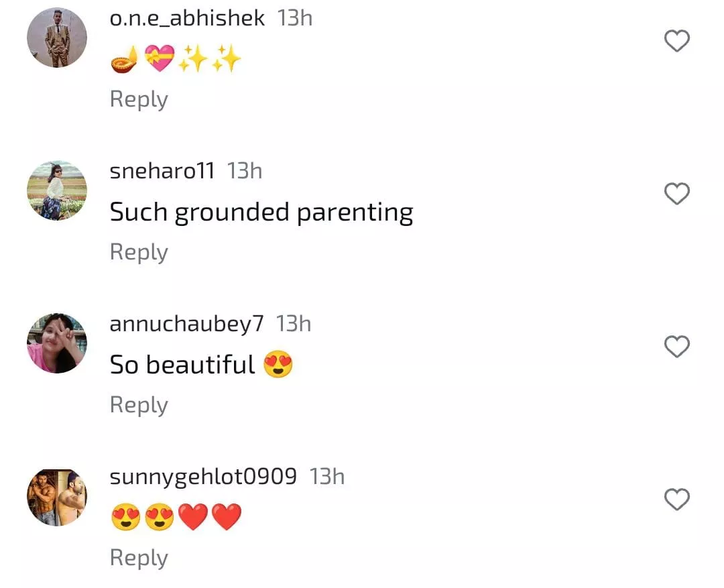View annuchaubey7's profile avatar
Viewport: 724px width, 588px height.
coord(57,343)
